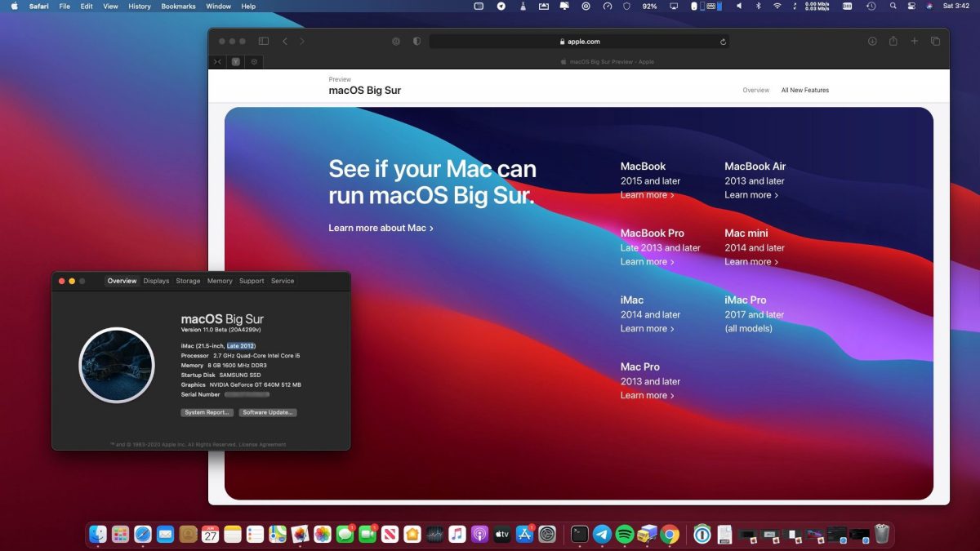Open Photos app in the Dock

(x=323, y=534)
